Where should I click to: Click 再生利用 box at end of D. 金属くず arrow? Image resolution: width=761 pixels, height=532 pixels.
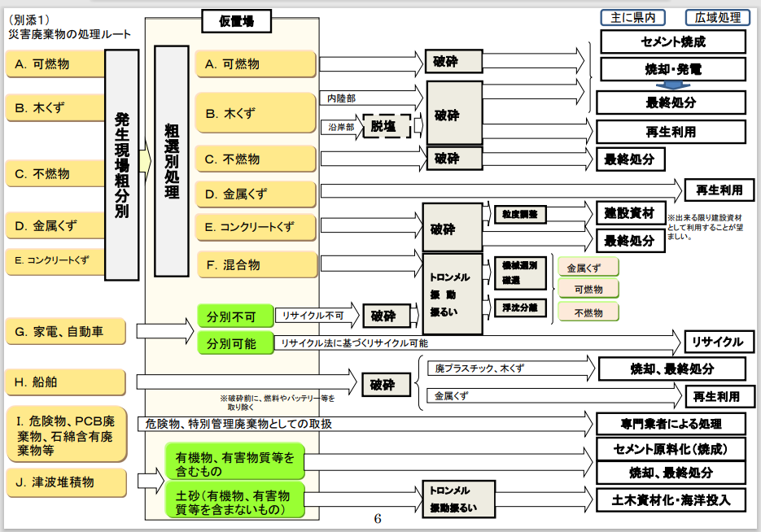[x=719, y=190]
